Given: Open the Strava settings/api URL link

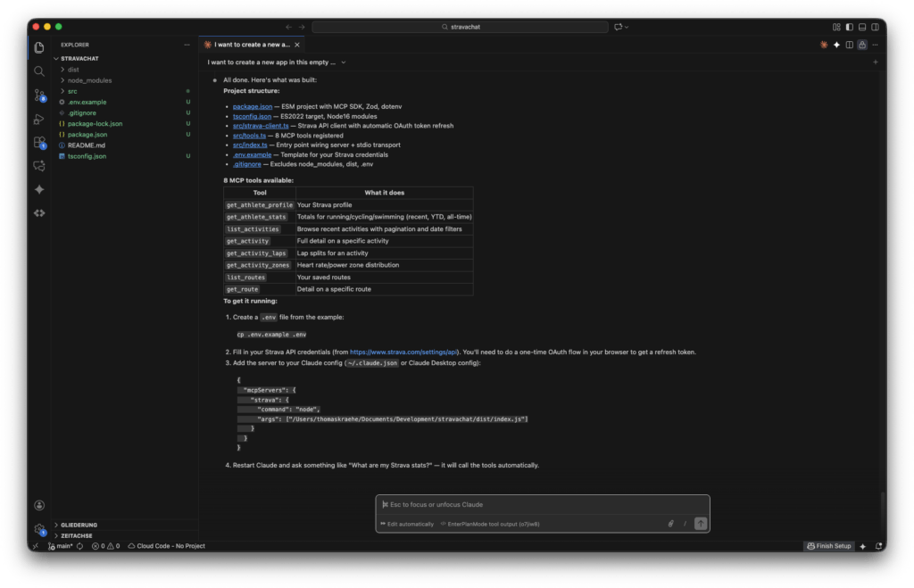Looking at the screenshot, I should click(403, 352).
